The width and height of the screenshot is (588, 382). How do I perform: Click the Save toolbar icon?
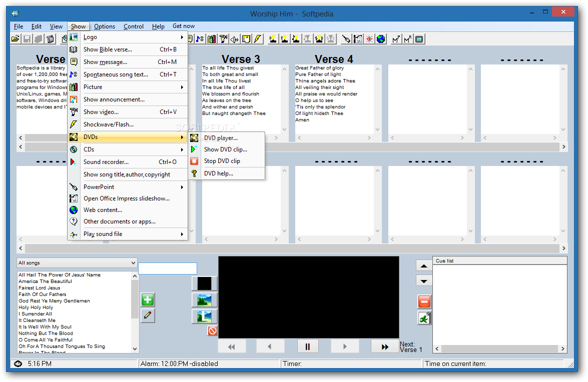click(27, 39)
